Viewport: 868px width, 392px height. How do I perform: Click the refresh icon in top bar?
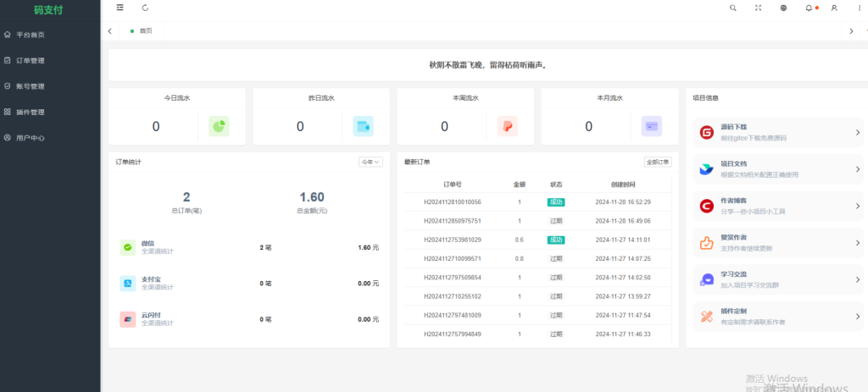pyautogui.click(x=146, y=8)
